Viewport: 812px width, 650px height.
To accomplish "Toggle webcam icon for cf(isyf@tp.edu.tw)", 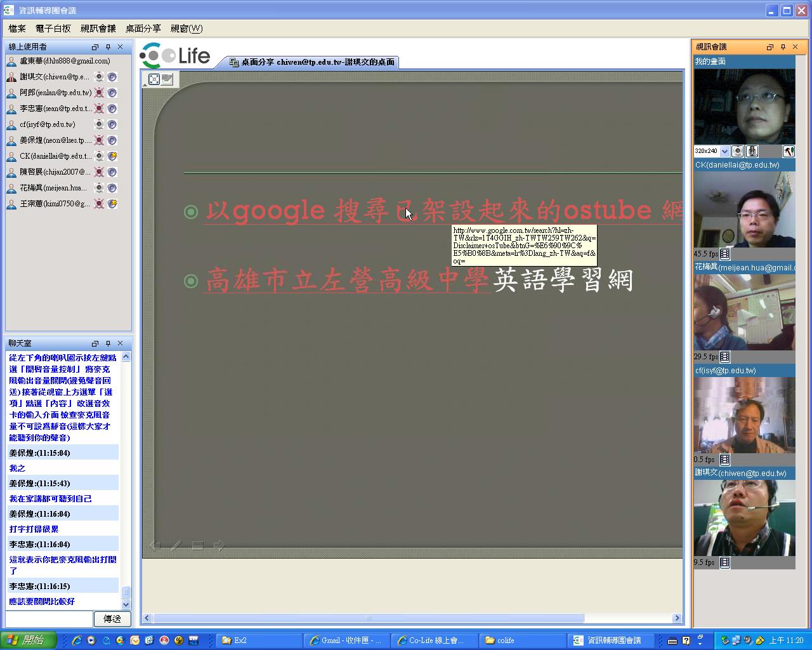I will coord(99,124).
